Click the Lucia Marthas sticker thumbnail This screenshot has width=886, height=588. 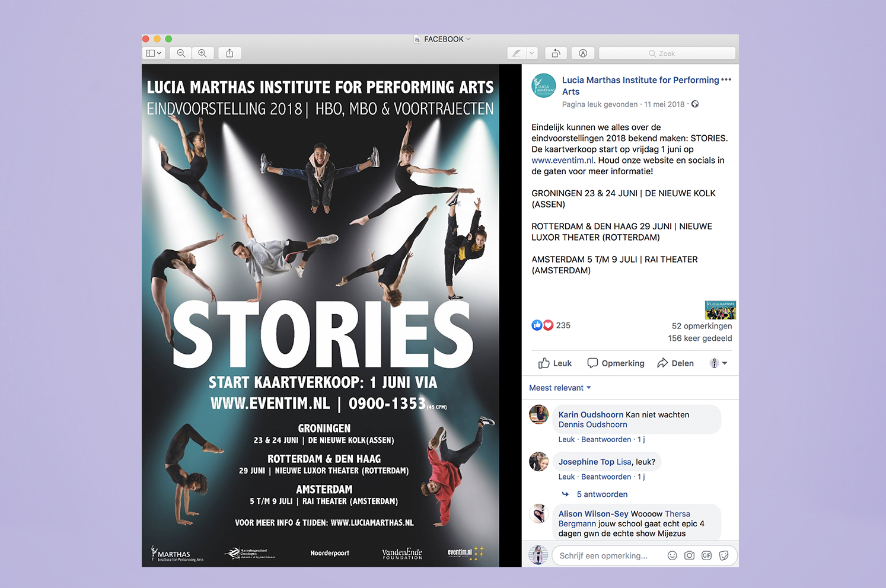[x=721, y=310]
